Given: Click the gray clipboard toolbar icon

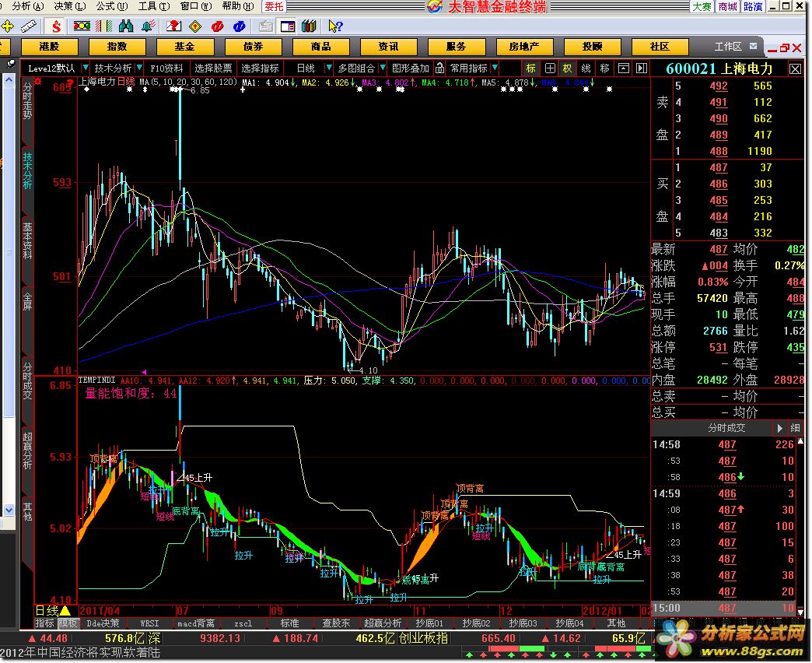Looking at the screenshot, I should coord(266,26).
